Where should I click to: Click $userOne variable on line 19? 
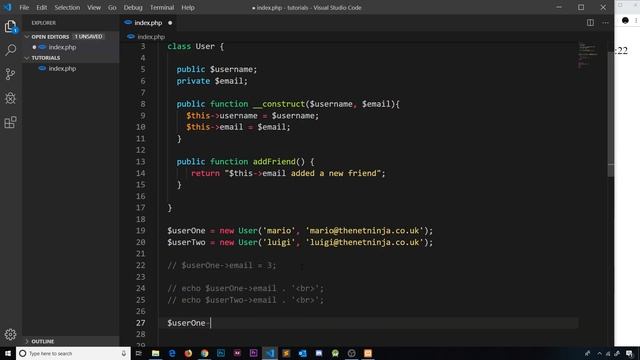point(186,231)
